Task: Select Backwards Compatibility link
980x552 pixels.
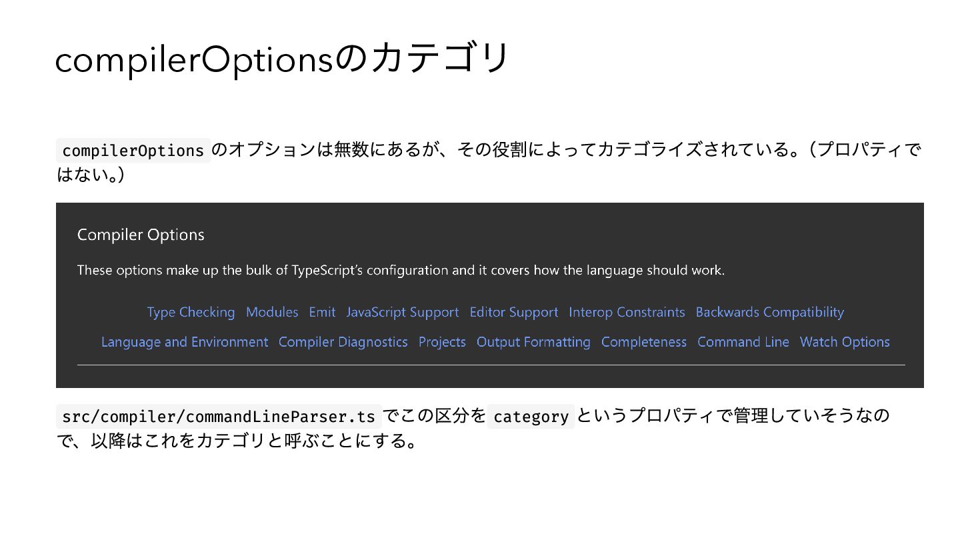Action: (x=770, y=313)
